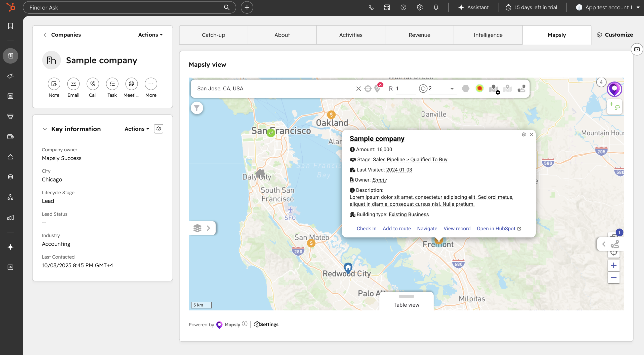Open the HubSpot home logo
This screenshot has height=355, width=644.
(x=11, y=7)
